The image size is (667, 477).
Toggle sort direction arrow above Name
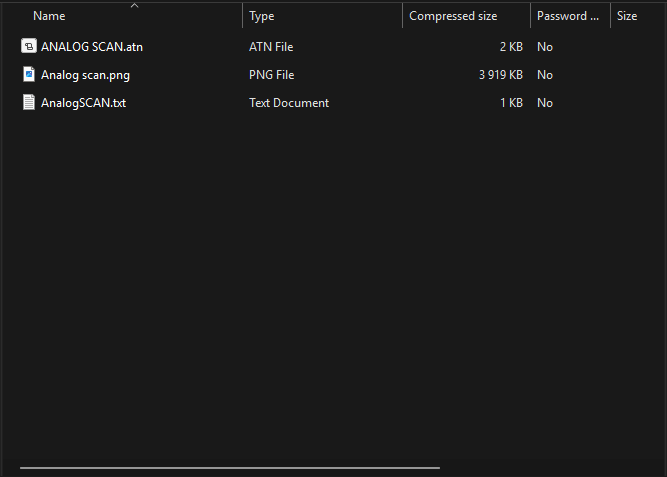coord(134,6)
